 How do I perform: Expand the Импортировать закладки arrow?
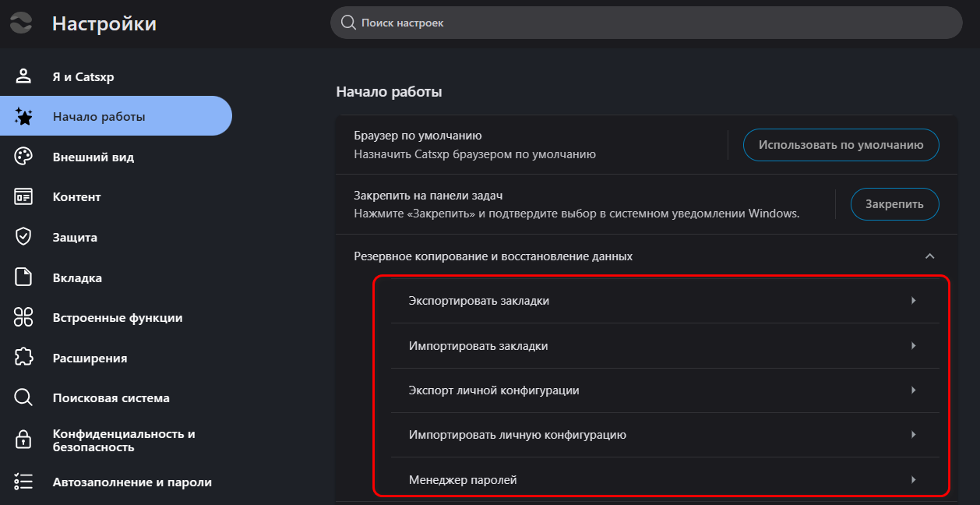914,345
